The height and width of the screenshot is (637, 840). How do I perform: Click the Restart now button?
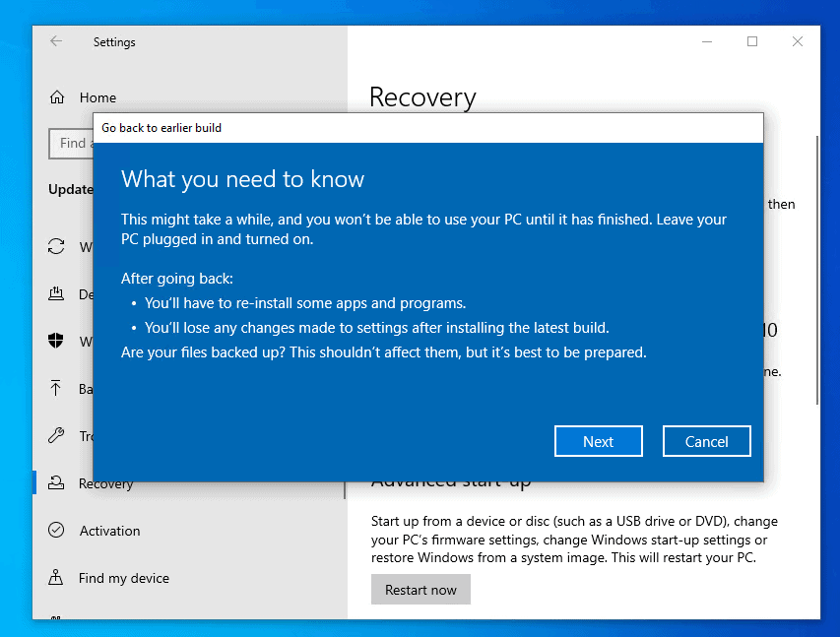coord(420,590)
